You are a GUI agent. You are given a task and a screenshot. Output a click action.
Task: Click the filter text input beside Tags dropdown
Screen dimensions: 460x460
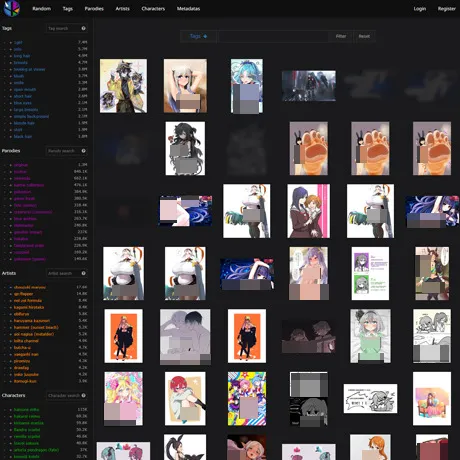click(x=273, y=36)
